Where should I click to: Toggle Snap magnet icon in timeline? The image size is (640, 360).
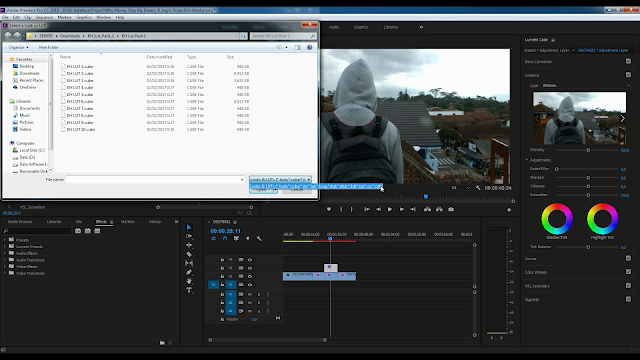(225, 238)
